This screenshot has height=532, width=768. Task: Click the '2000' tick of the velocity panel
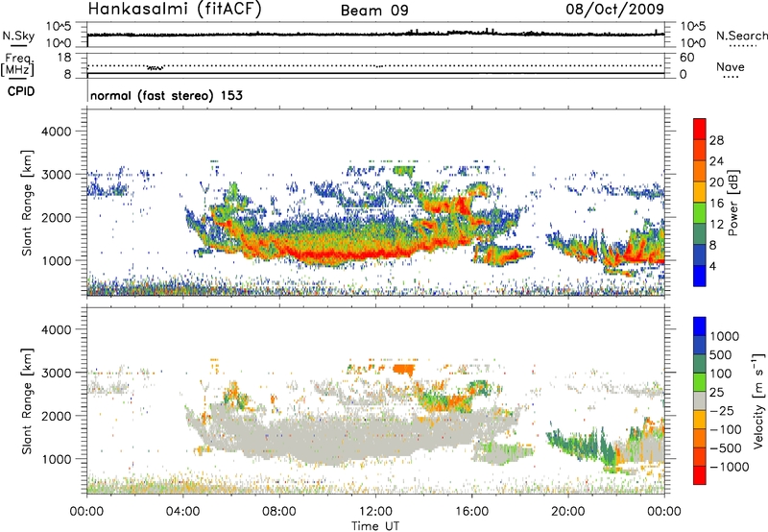click(x=56, y=416)
